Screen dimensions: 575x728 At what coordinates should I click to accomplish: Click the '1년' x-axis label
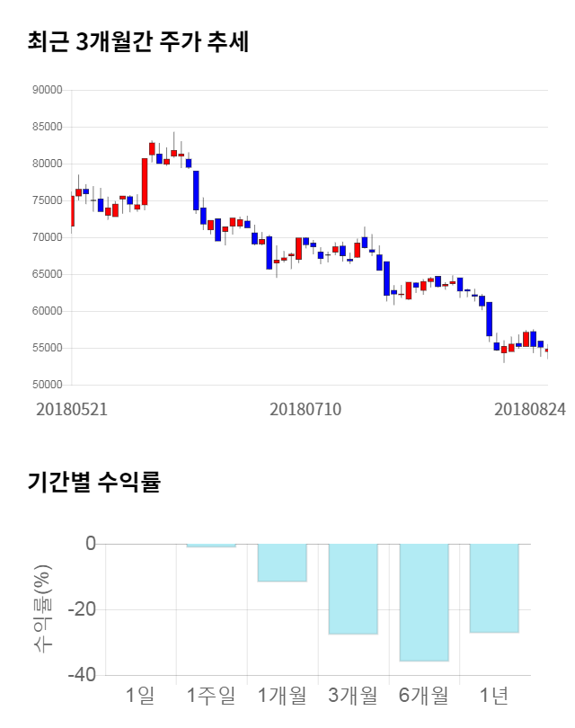click(x=494, y=695)
